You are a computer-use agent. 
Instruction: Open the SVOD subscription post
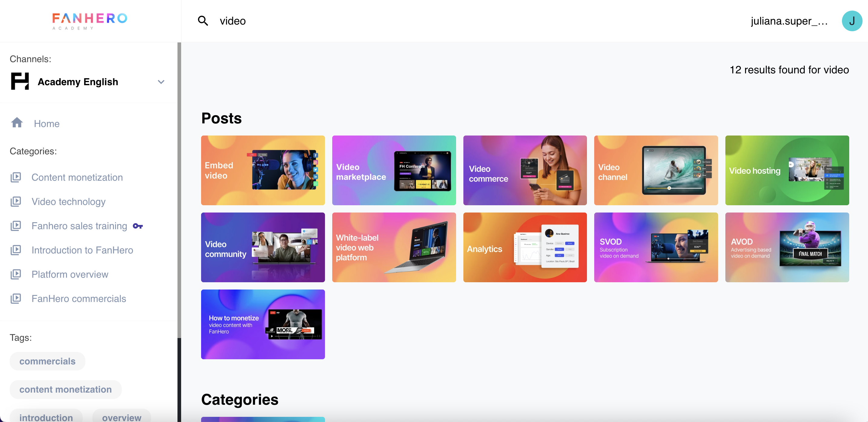point(656,247)
